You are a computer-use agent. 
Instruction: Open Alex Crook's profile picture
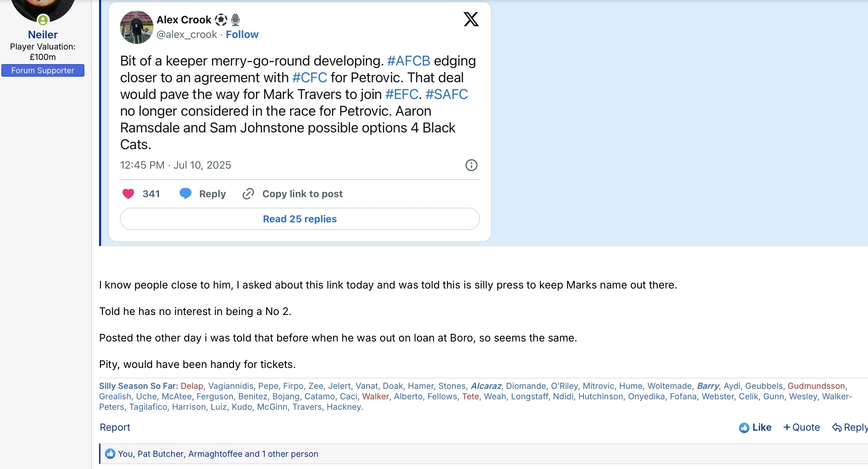136,27
